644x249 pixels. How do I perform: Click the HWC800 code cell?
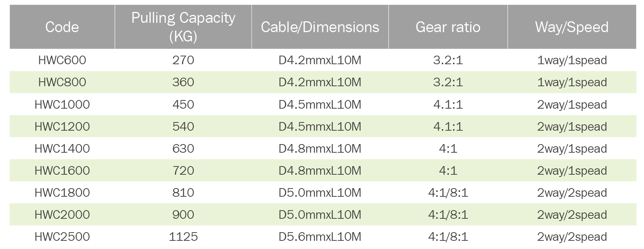click(x=62, y=82)
